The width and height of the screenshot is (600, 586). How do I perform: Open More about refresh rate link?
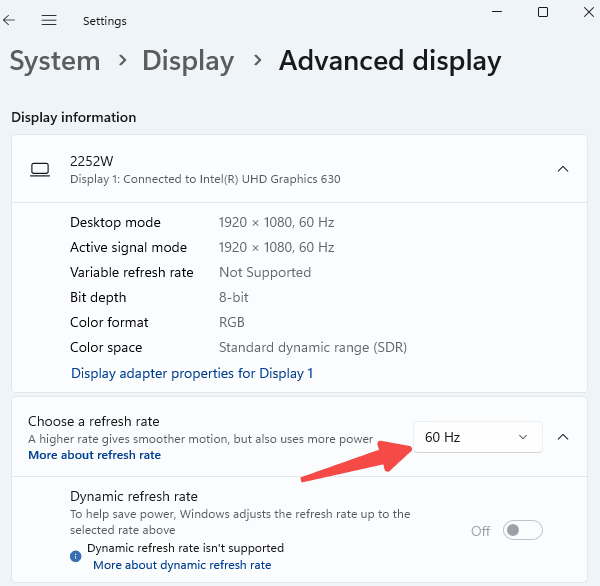pyautogui.click(x=95, y=455)
